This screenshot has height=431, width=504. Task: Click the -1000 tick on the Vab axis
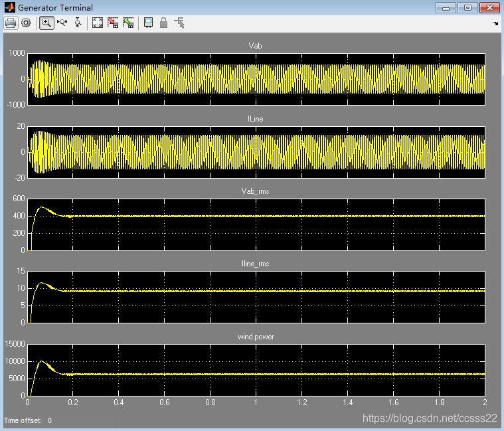(16, 105)
